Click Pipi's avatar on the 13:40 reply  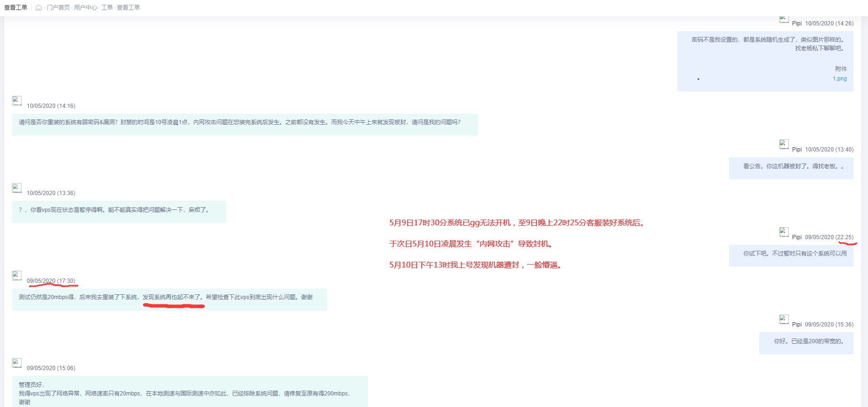(x=784, y=144)
